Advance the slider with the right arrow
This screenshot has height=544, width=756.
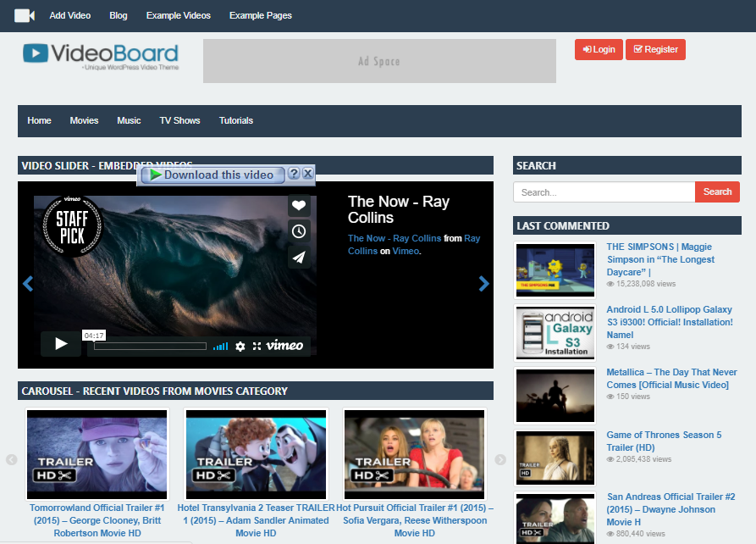pyautogui.click(x=484, y=284)
